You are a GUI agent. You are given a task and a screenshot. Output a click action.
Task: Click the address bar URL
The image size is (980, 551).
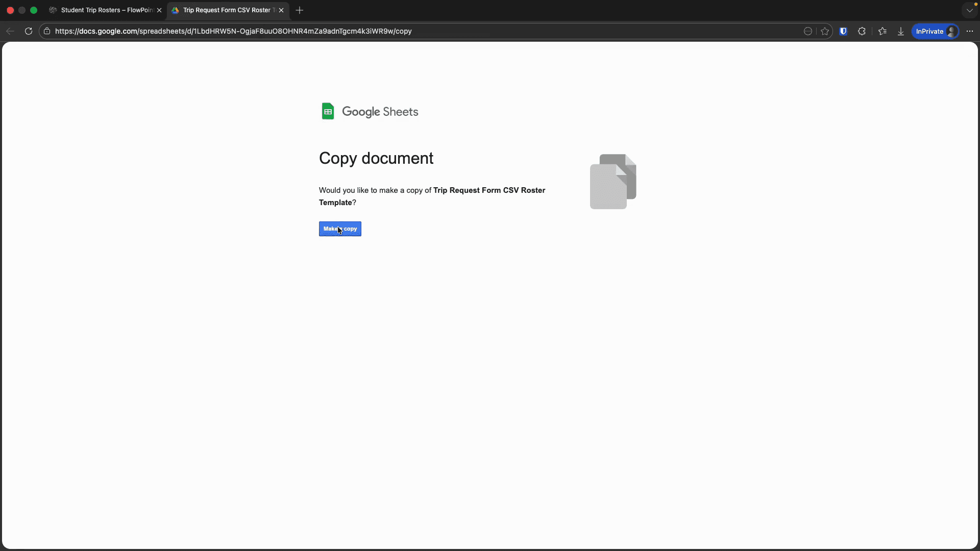pos(233,31)
